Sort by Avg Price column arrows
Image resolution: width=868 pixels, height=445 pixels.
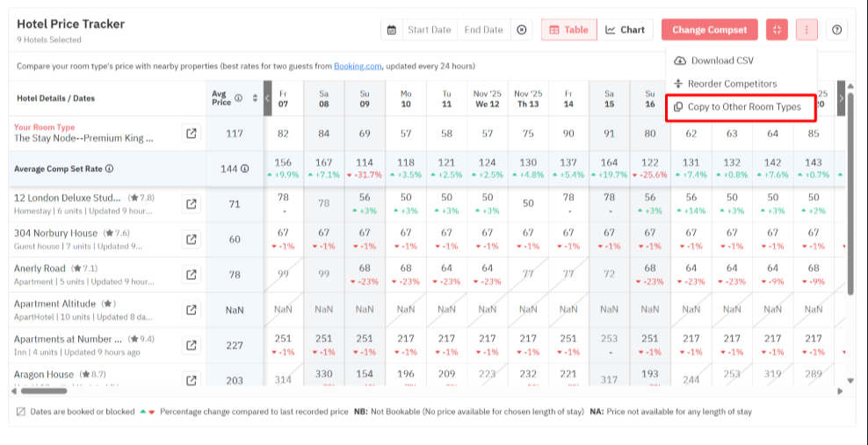point(255,97)
